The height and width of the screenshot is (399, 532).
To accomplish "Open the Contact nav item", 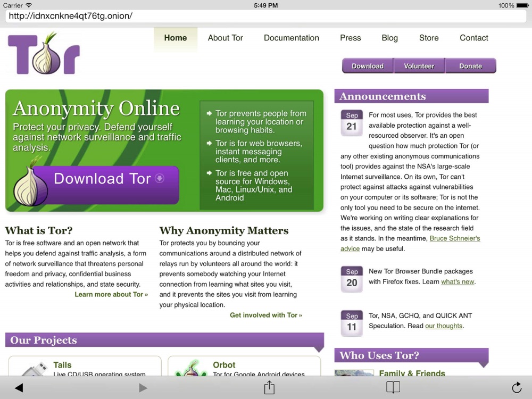I will [x=474, y=38].
